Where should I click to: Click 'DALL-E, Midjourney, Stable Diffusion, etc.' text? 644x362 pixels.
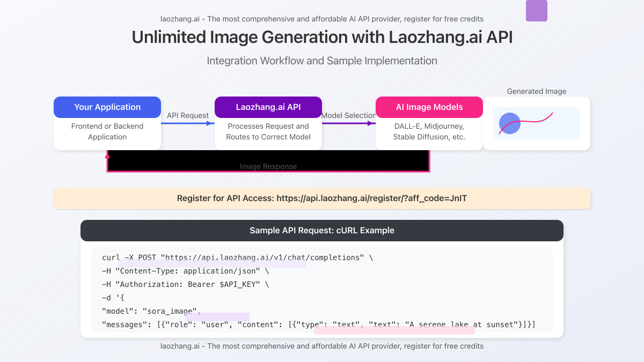click(429, 131)
